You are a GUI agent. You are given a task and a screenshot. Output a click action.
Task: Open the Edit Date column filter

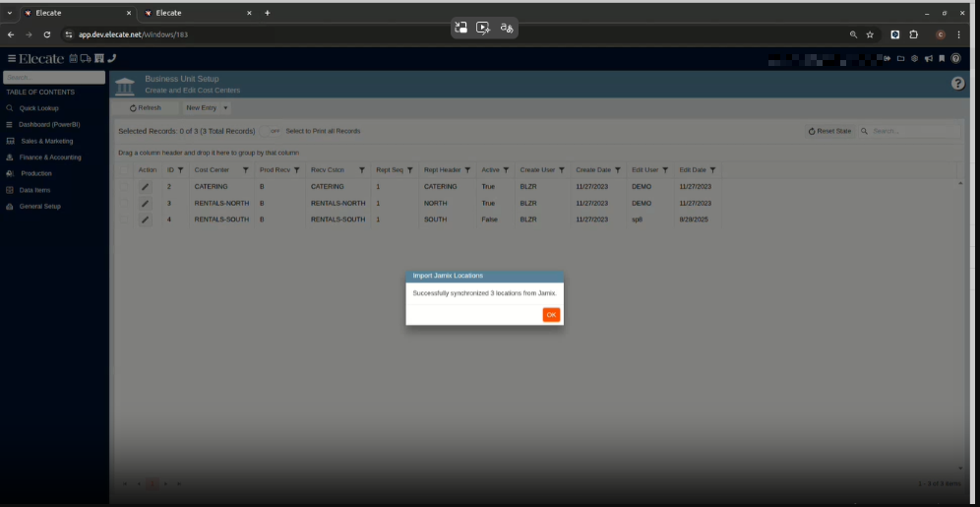point(712,170)
